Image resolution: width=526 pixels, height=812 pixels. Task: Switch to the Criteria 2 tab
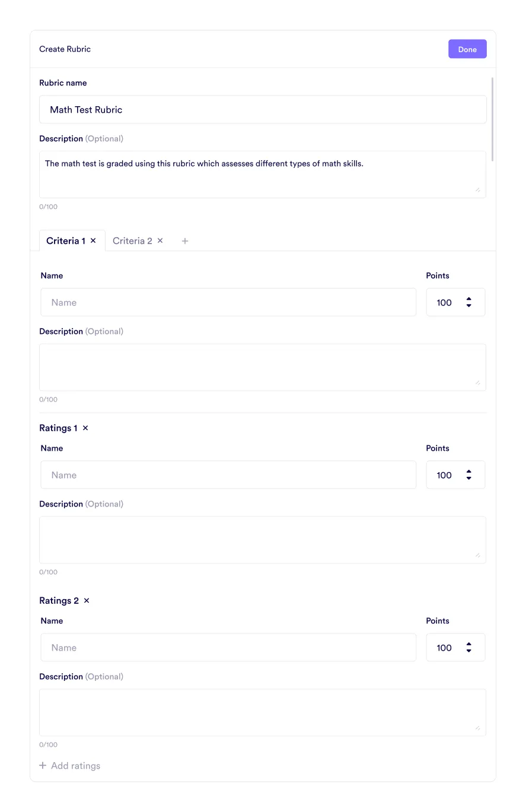coord(132,241)
